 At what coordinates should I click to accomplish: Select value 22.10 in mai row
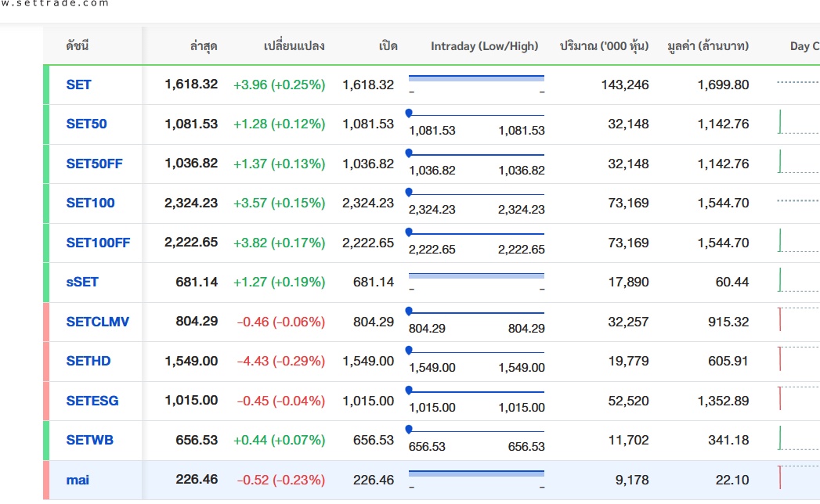732,480
